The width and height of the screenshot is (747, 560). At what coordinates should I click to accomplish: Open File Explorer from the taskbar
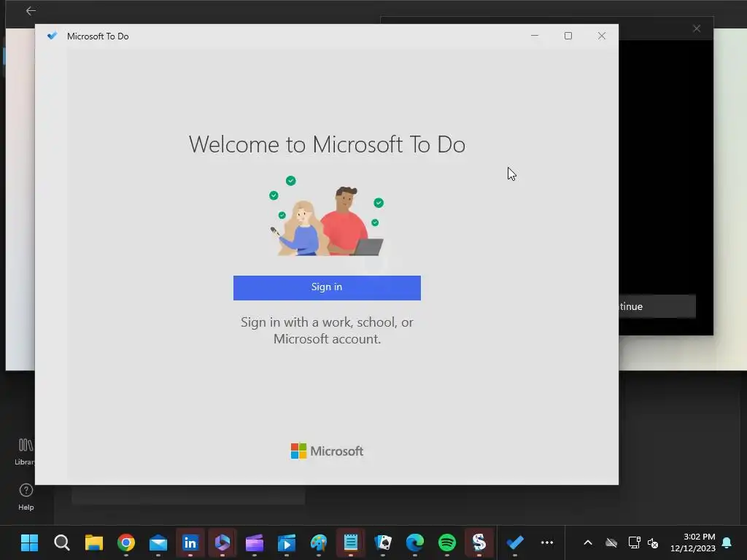[94, 542]
